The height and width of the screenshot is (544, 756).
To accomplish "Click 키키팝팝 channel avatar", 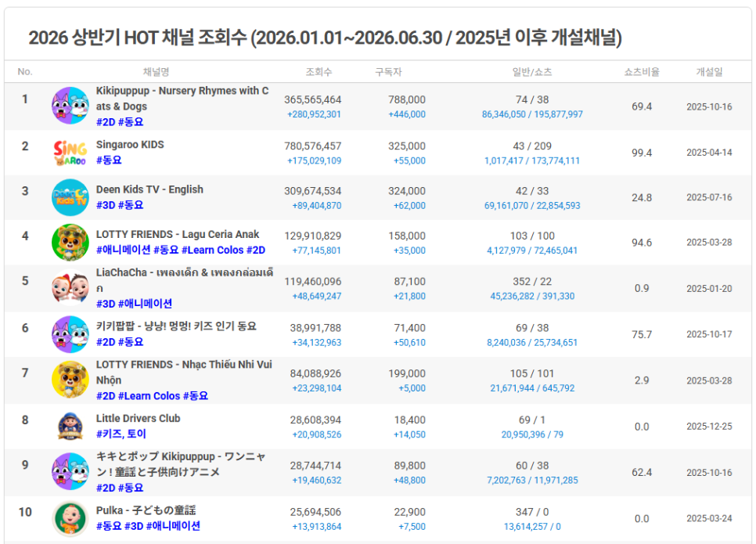I will coord(70,334).
